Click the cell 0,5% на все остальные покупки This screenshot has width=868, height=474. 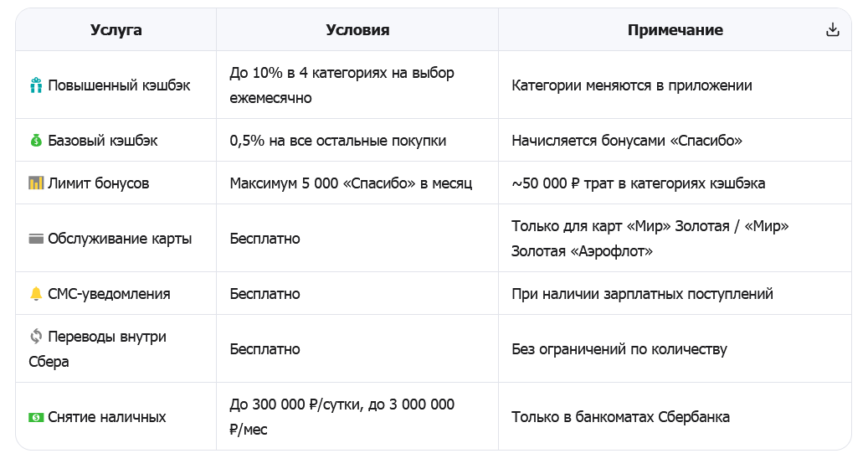(x=357, y=141)
